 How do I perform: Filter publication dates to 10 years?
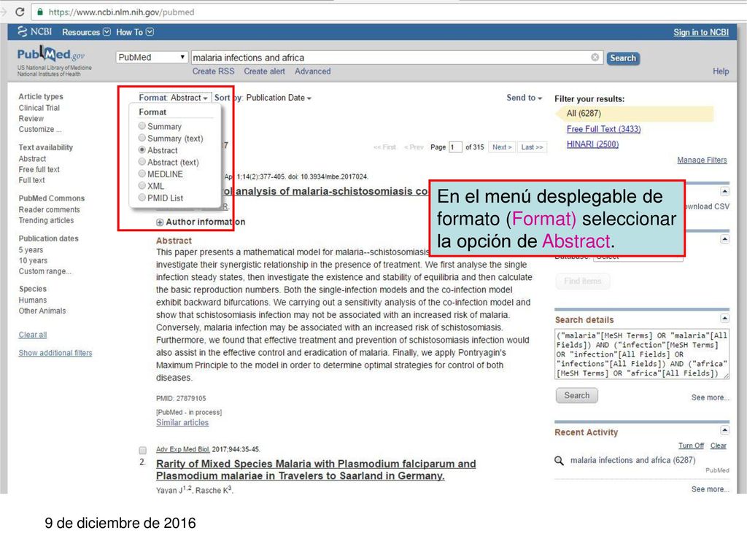coord(33,260)
